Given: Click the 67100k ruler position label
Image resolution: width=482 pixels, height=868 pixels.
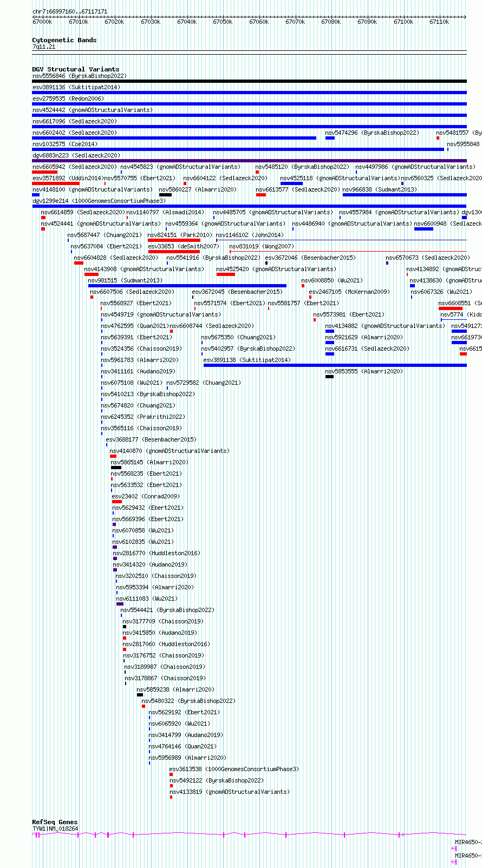Looking at the screenshot, I should [x=403, y=22].
